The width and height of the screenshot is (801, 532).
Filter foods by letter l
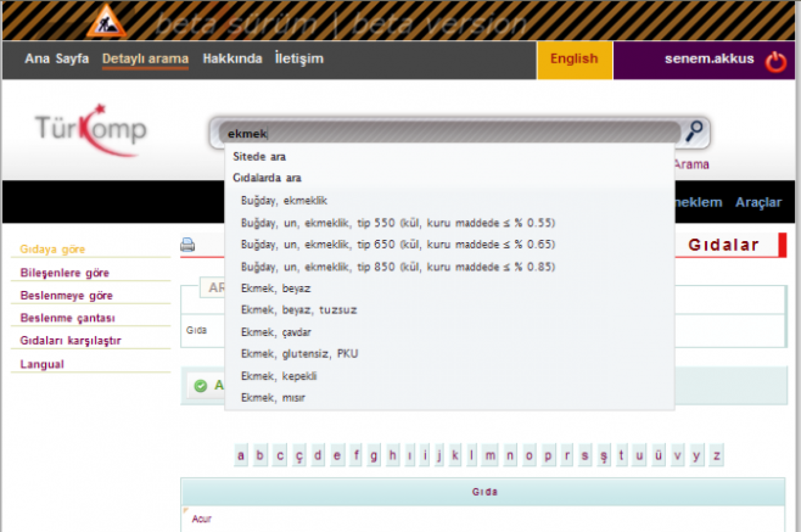click(x=472, y=456)
